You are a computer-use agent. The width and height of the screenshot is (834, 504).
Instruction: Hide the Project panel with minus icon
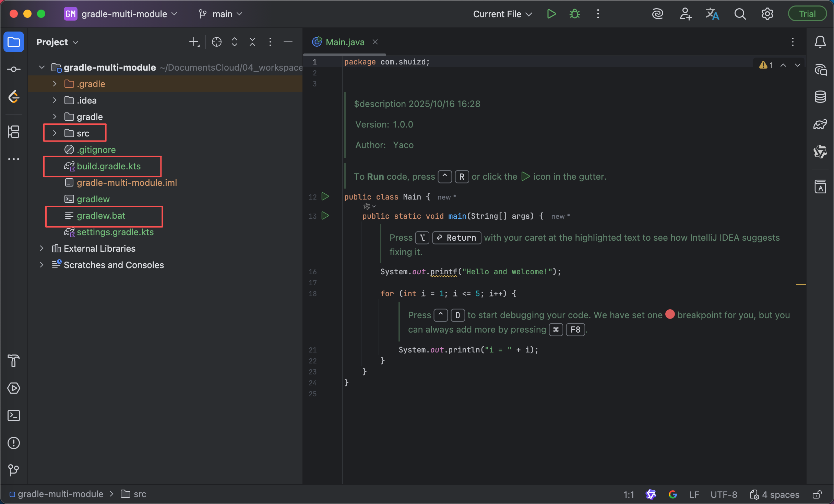point(288,42)
